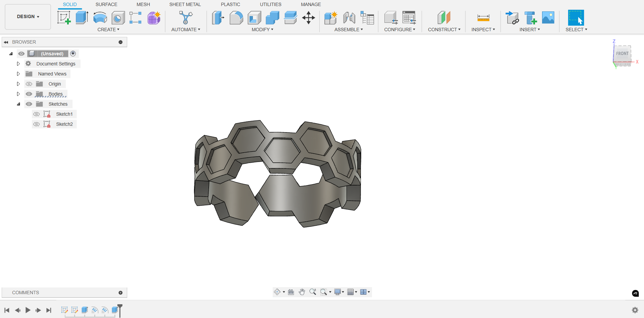
Task: Expand the Bodies folder node
Action: 18,94
